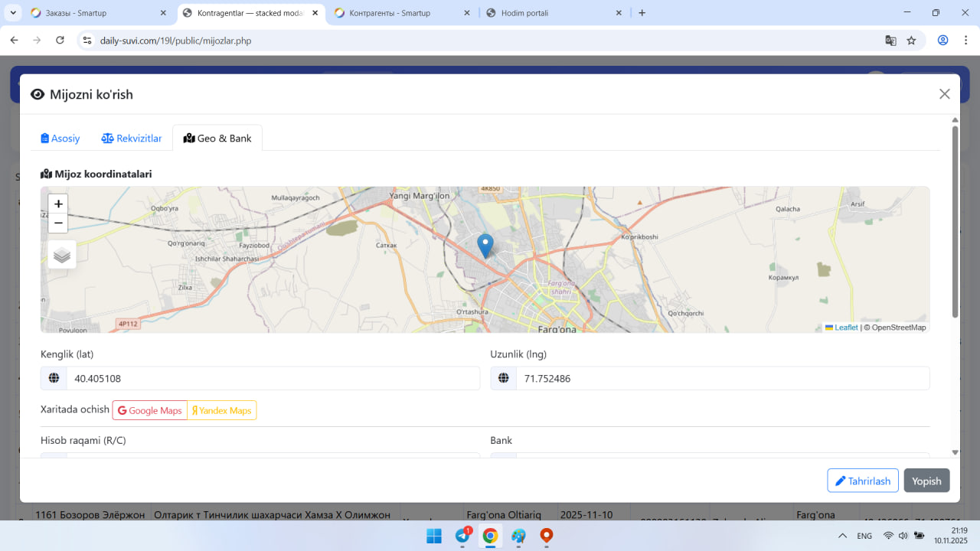This screenshot has height=551, width=980.
Task: Open Telegram from the taskbar
Action: pyautogui.click(x=462, y=536)
